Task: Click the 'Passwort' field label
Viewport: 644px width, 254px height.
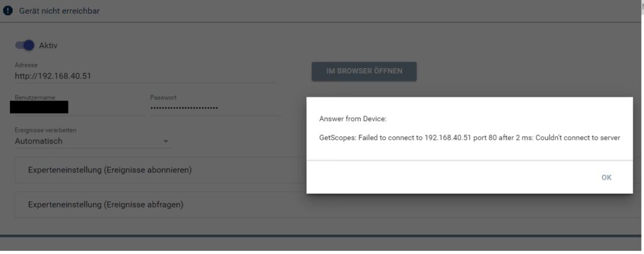Action: [163, 97]
